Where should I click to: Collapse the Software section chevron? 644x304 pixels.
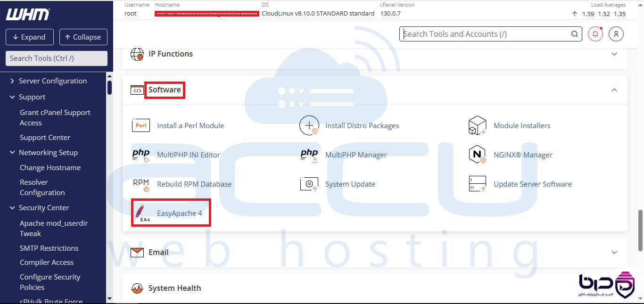[614, 90]
